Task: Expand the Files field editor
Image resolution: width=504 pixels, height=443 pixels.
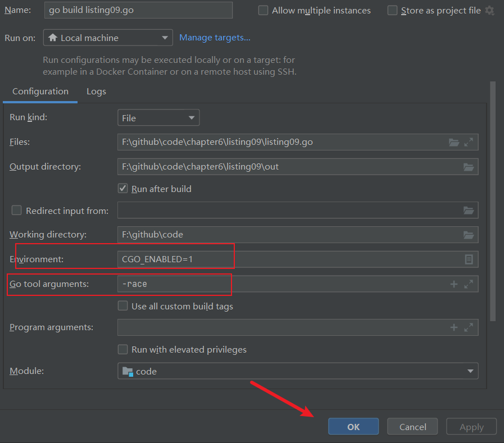Action: (469, 143)
